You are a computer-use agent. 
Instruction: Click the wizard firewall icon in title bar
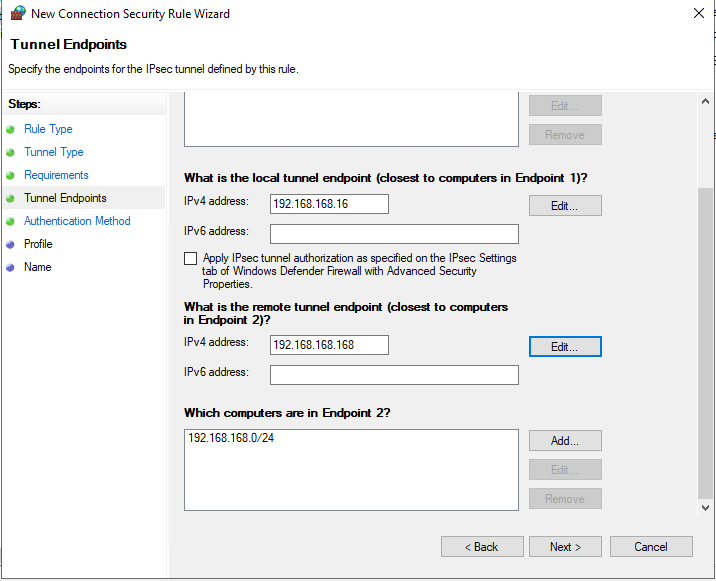tap(17, 14)
